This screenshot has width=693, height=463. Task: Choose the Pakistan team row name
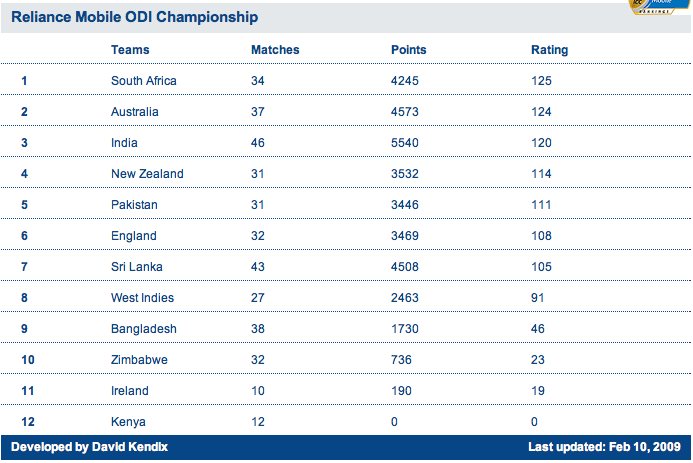tap(135, 205)
